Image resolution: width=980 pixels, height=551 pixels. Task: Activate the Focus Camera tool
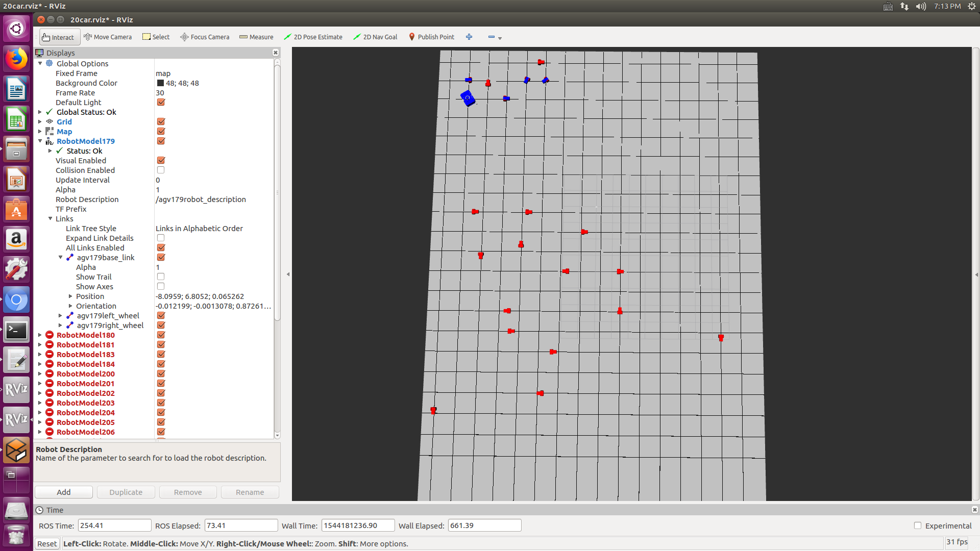205,37
